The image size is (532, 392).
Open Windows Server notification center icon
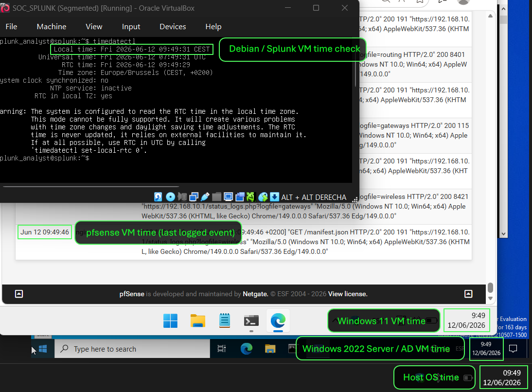click(513, 349)
